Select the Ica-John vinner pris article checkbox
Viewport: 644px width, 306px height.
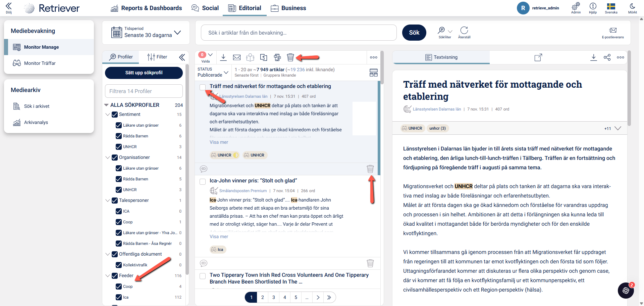point(203,182)
